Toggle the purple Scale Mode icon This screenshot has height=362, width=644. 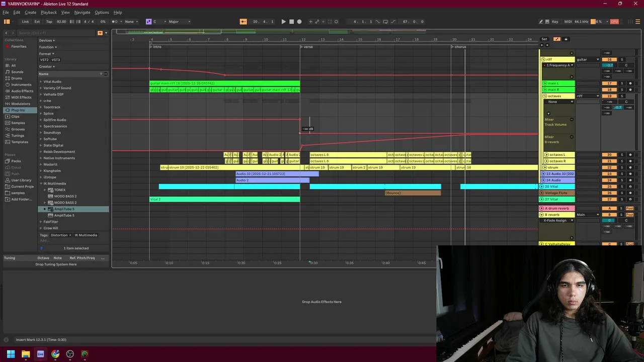[x=148, y=22]
